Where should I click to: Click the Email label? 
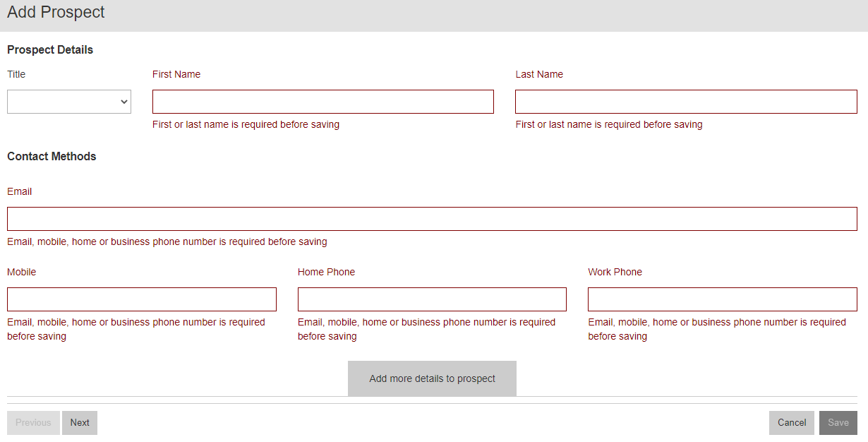pos(20,191)
